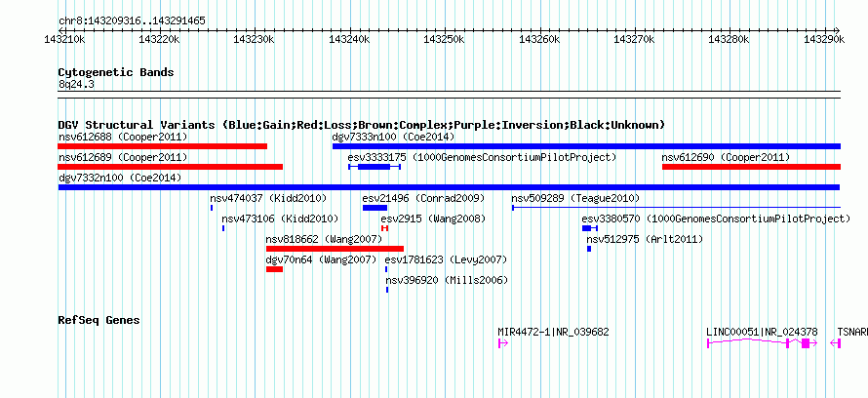
Task: Click the MIR4472-1 gene arrow glyph
Action: [x=502, y=343]
